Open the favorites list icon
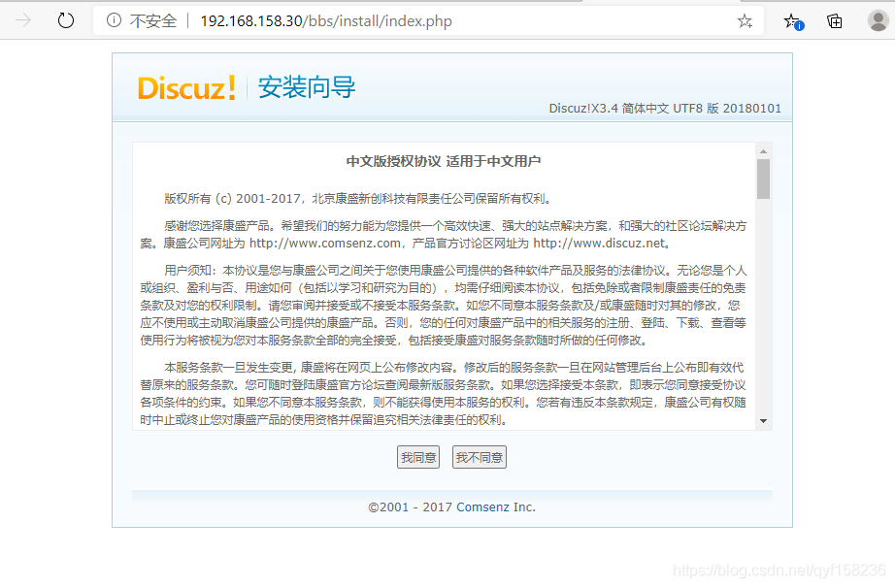The width and height of the screenshot is (895, 588). tap(793, 21)
